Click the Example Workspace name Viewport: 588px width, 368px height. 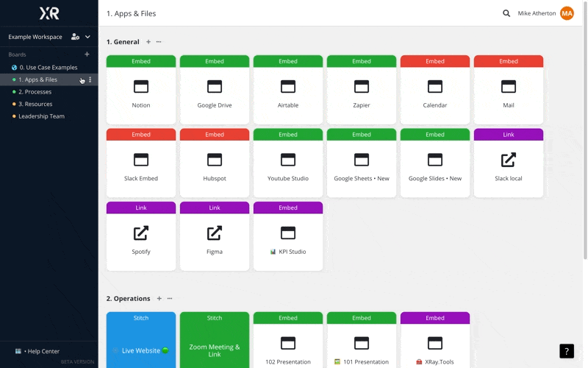[35, 37]
